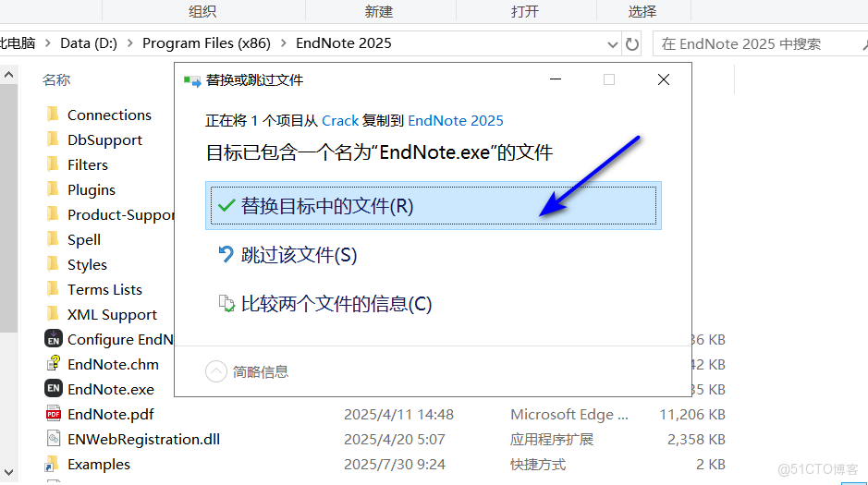
Task: Expand chevron after Data (D:) breadcrumb
Action: pyautogui.click(x=130, y=43)
